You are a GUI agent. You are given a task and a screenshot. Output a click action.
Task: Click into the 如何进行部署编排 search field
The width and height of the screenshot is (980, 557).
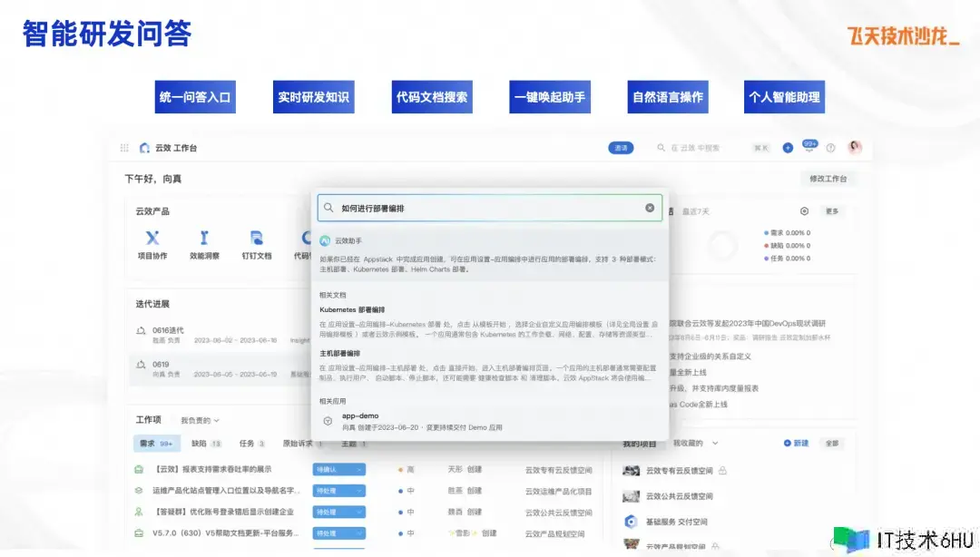[x=481, y=208]
